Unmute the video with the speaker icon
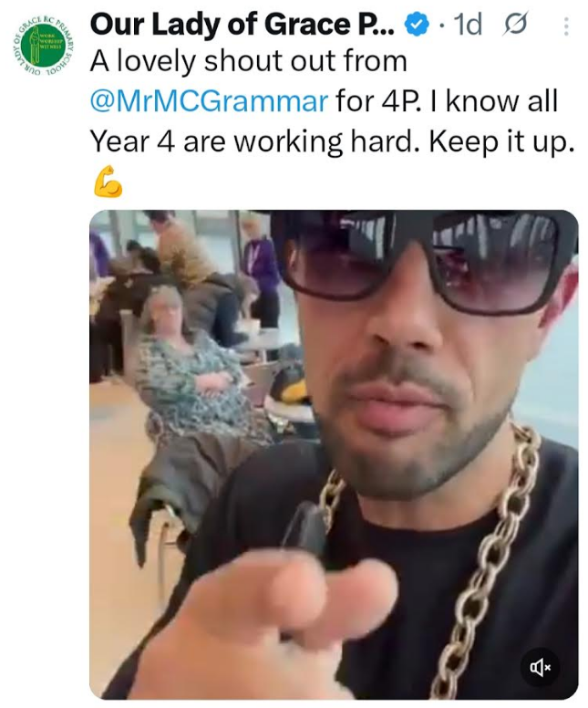Viewport: 588px width, 708px height. (541, 667)
